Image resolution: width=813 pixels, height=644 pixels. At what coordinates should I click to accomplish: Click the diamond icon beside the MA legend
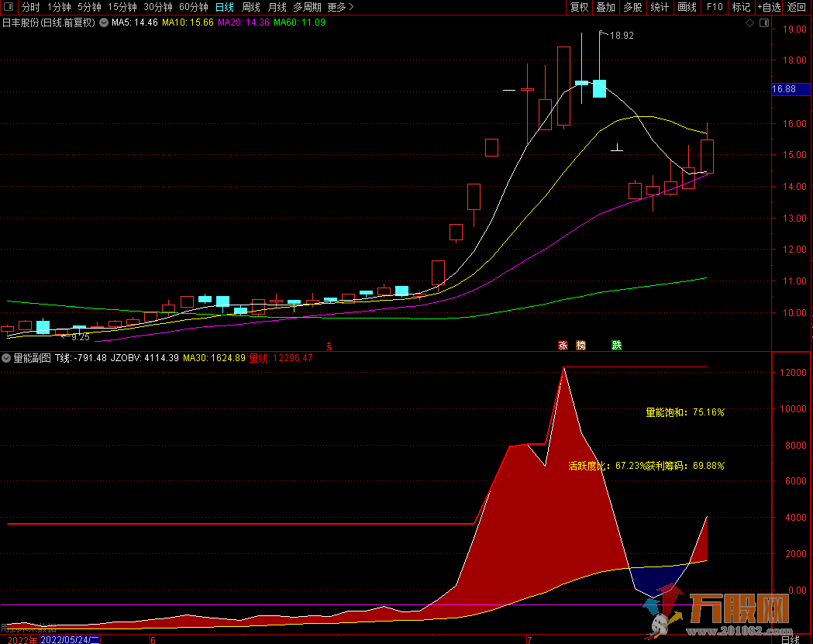(x=749, y=23)
